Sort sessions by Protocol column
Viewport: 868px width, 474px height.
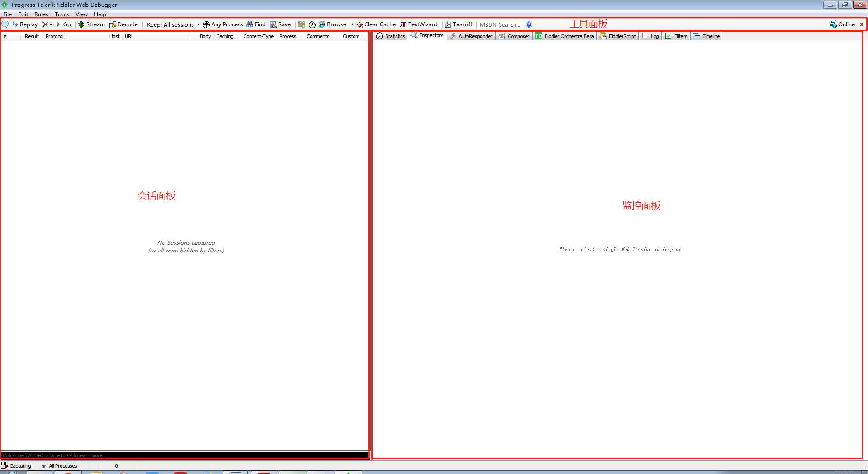click(x=55, y=36)
